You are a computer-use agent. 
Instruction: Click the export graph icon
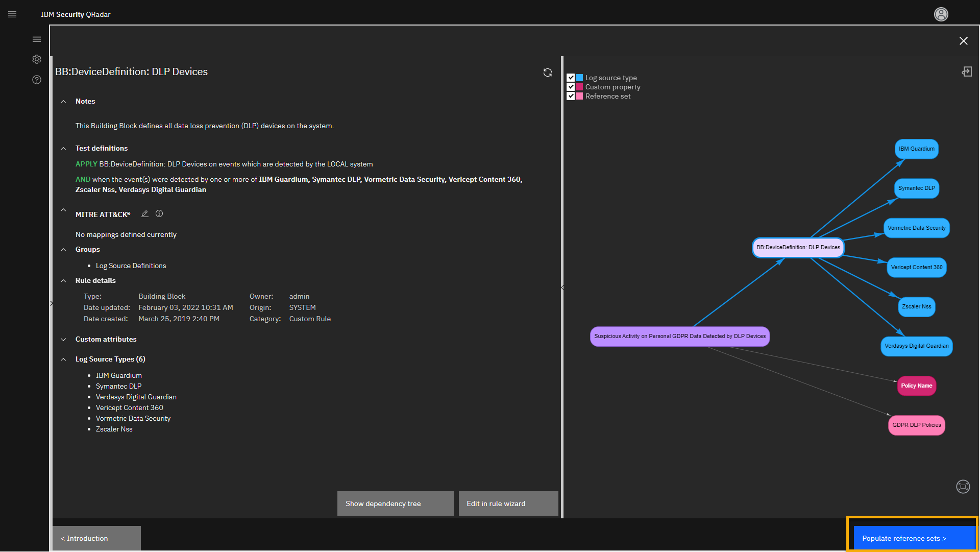tap(967, 71)
